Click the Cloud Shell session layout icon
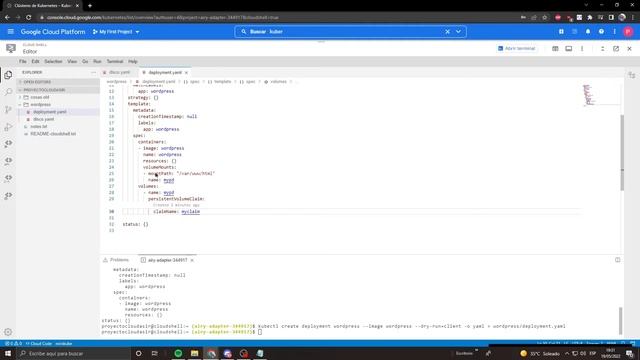Viewport: 640px width, 360px height. (x=555, y=49)
